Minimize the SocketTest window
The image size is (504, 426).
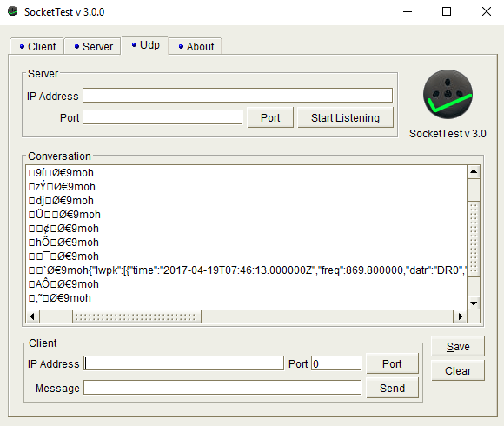408,11
